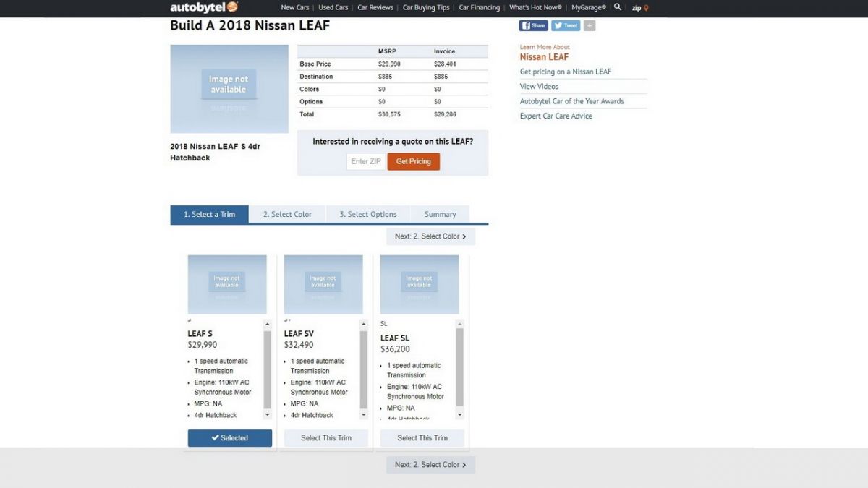The height and width of the screenshot is (488, 868).
Task: Click the LEAF SV trim title
Action: coord(299,334)
